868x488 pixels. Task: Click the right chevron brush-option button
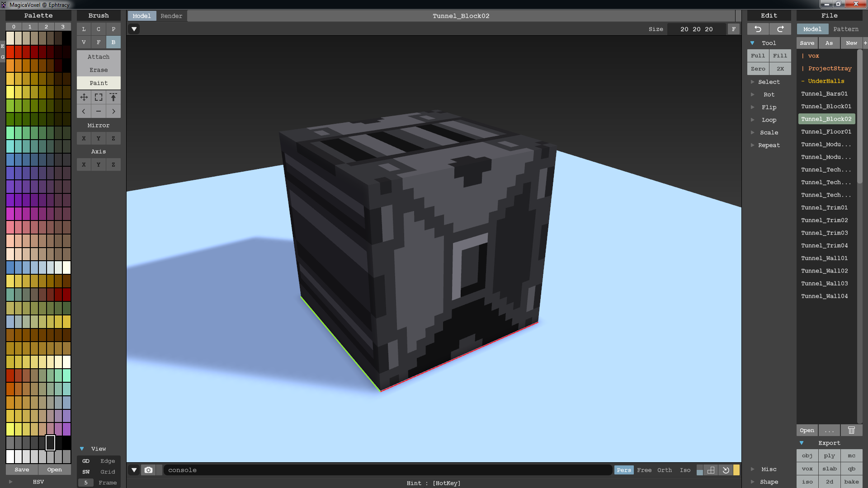click(113, 111)
